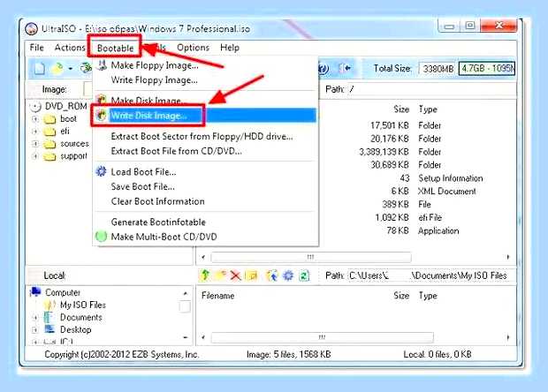The image size is (548, 392).
Task: Click the Open file folder toolbar icon
Action: [57, 68]
